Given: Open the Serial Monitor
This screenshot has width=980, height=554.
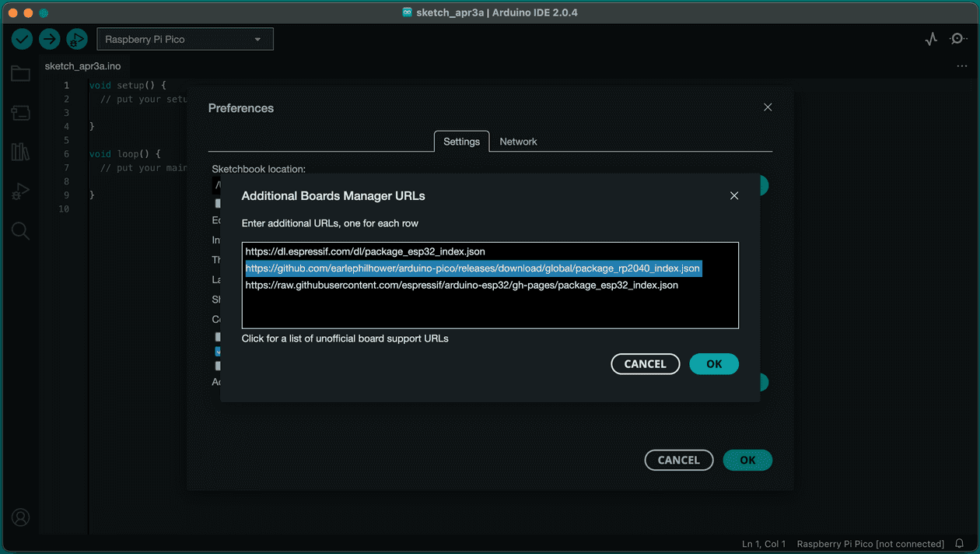Looking at the screenshot, I should pos(958,39).
